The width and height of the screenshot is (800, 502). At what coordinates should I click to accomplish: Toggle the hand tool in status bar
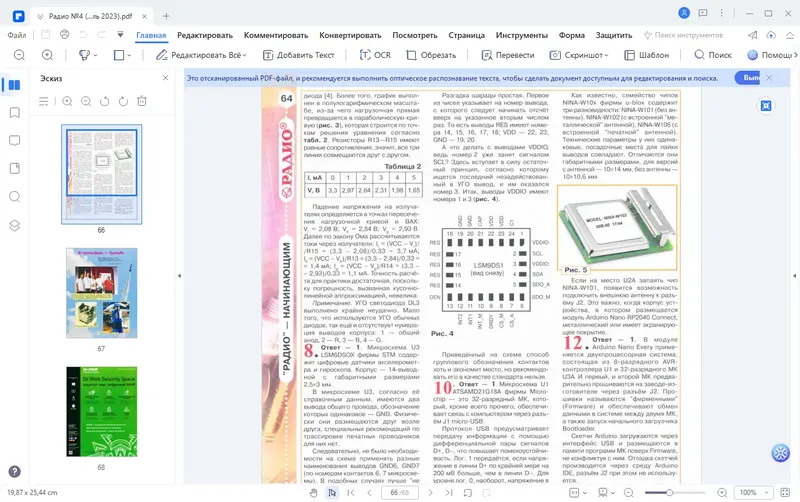[x=313, y=492]
